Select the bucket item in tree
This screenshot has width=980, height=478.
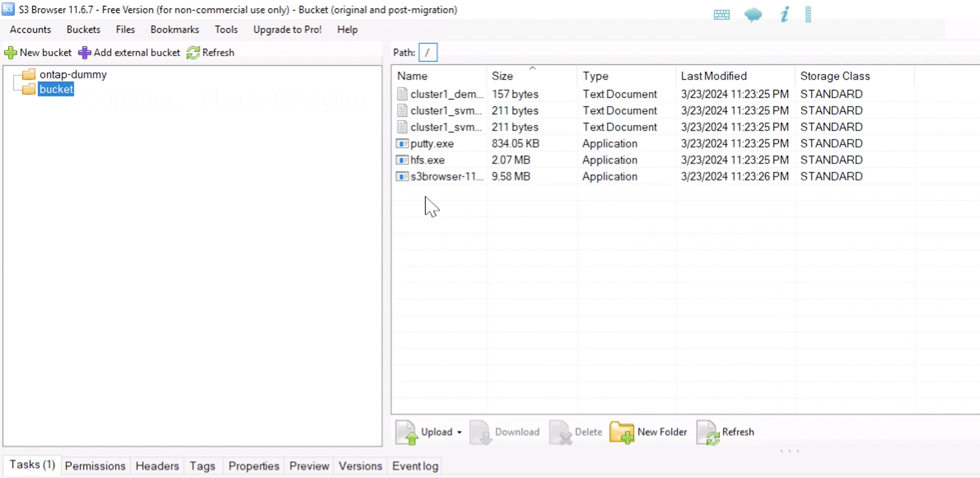pos(56,89)
